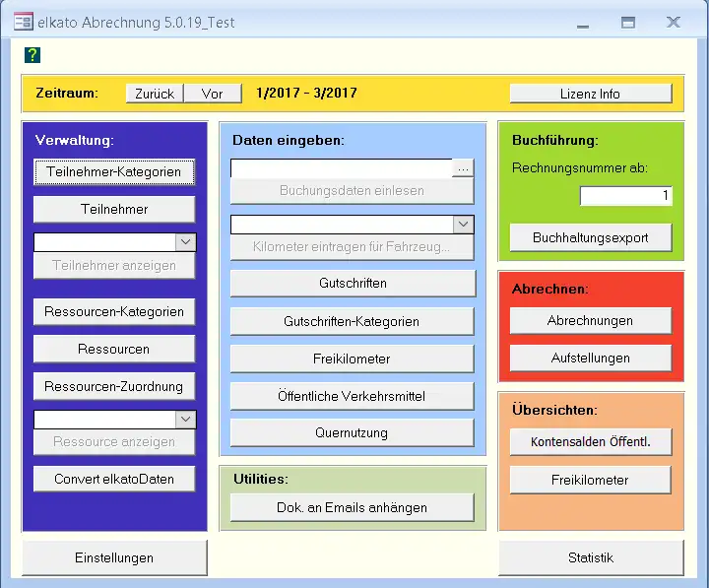Maximize the elkato Abrechnung window
Screen dimensions: 709x588
[x=628, y=23]
